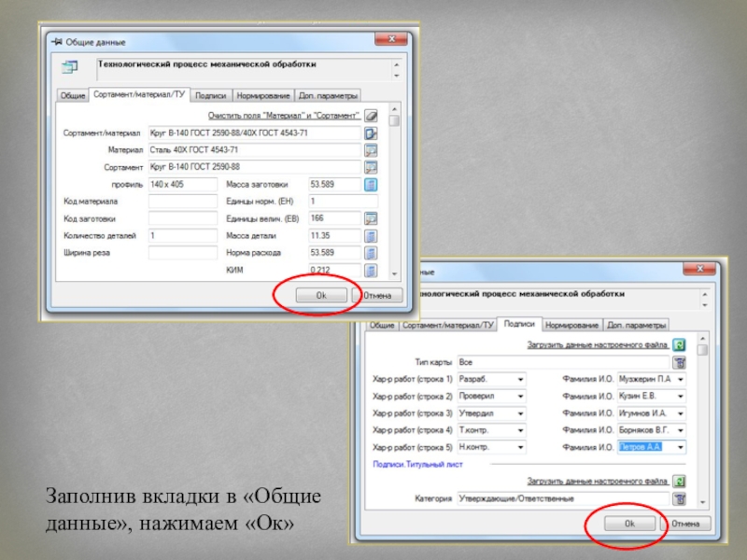747x560 pixels.
Task: Click calculator icon next to Масса детали
Action: tap(371, 236)
